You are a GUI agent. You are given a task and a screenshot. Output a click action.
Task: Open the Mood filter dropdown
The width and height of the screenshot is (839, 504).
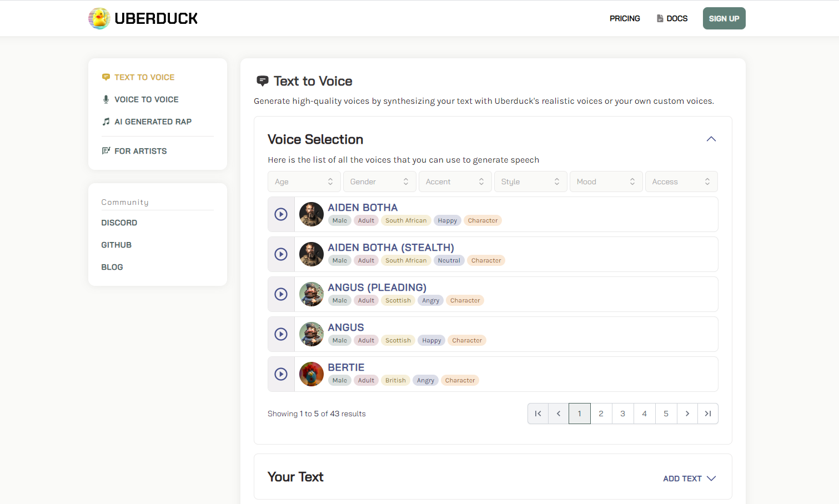606,182
